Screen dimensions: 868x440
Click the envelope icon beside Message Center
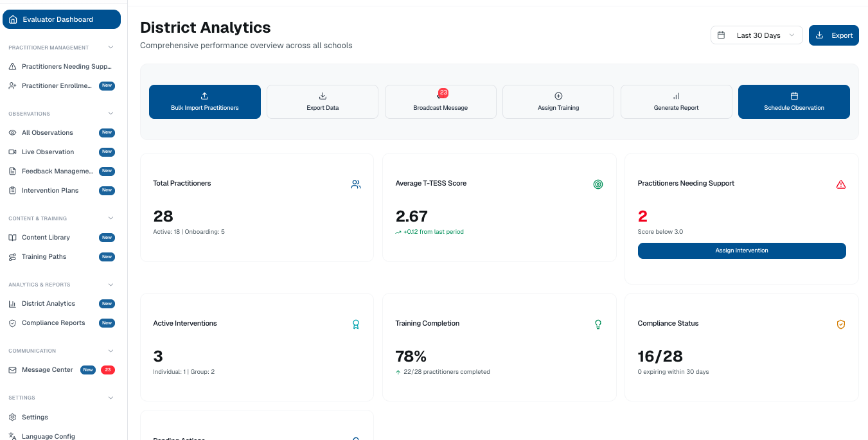[13, 369]
